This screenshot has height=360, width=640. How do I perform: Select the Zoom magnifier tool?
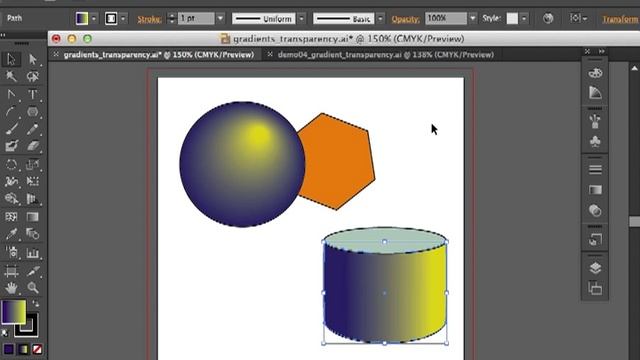pos(32,288)
